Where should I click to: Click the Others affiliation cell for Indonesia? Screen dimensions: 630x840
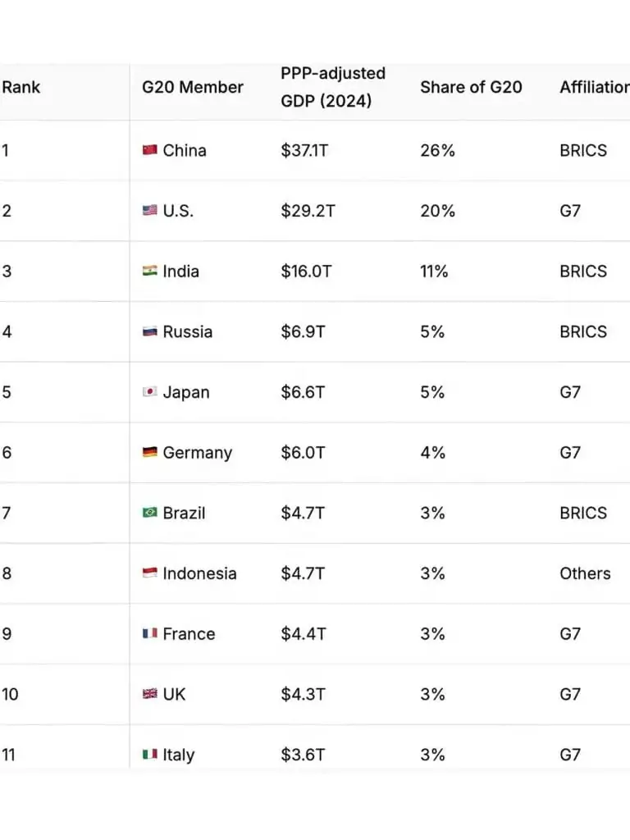[x=585, y=573]
